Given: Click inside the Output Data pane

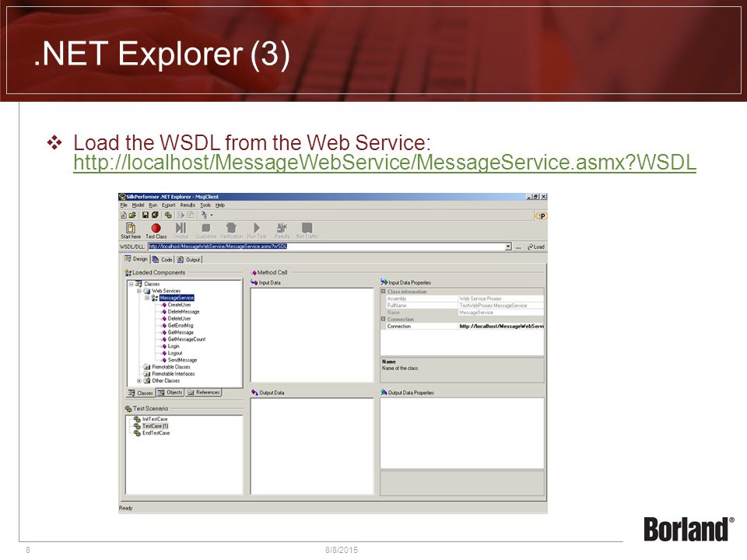Looking at the screenshot, I should (312, 446).
